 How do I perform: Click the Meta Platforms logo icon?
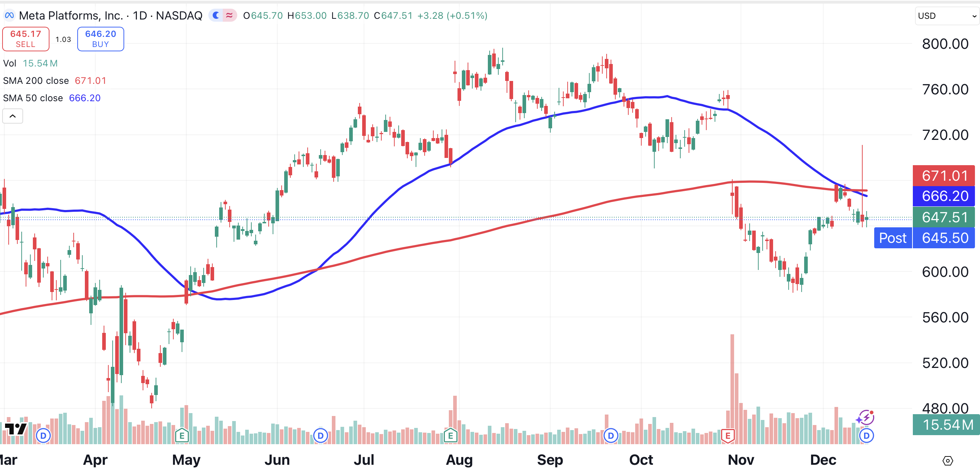click(x=9, y=16)
